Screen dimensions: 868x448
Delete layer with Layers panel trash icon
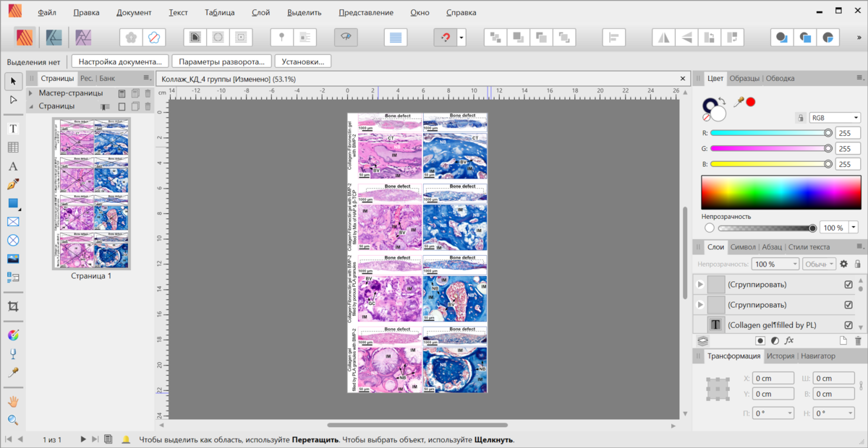(858, 340)
